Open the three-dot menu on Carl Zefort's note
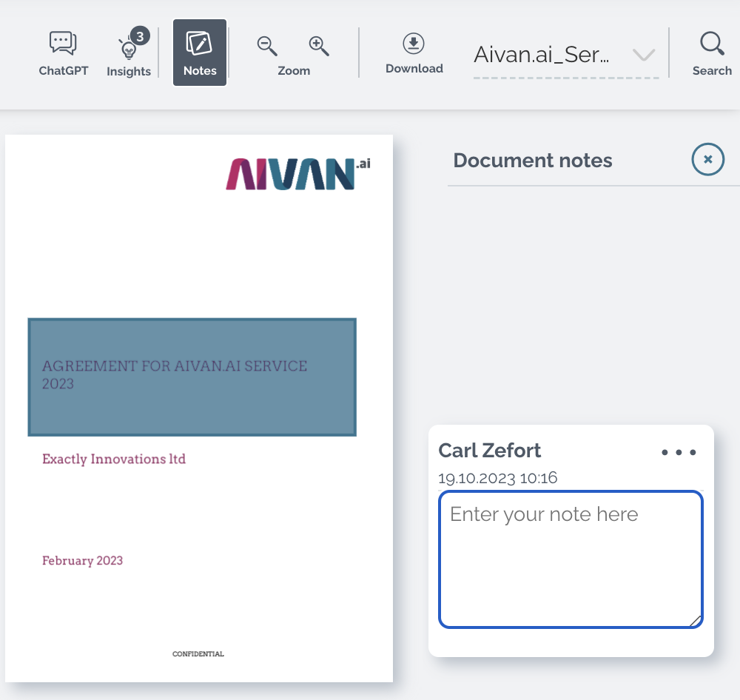Image resolution: width=740 pixels, height=700 pixels. coord(679,452)
